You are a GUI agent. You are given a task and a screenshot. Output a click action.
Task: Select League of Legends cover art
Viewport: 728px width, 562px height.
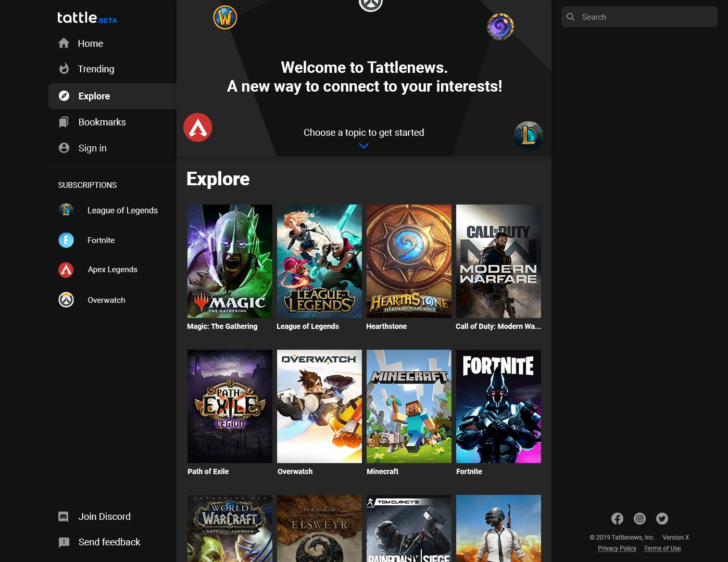(319, 261)
